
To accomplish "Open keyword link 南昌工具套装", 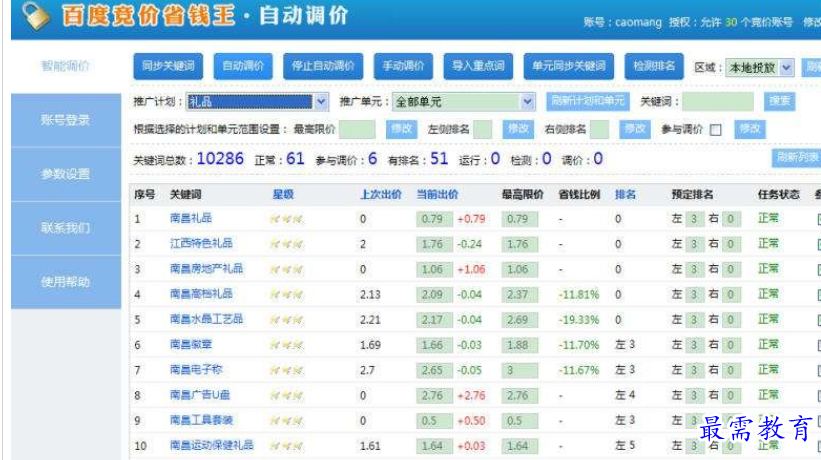I will [201, 420].
